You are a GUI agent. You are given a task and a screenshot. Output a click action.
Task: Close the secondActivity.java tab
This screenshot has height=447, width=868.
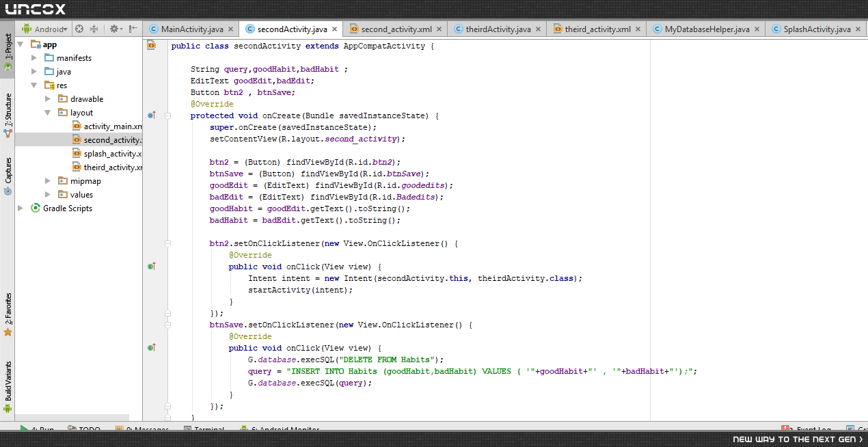tap(334, 29)
